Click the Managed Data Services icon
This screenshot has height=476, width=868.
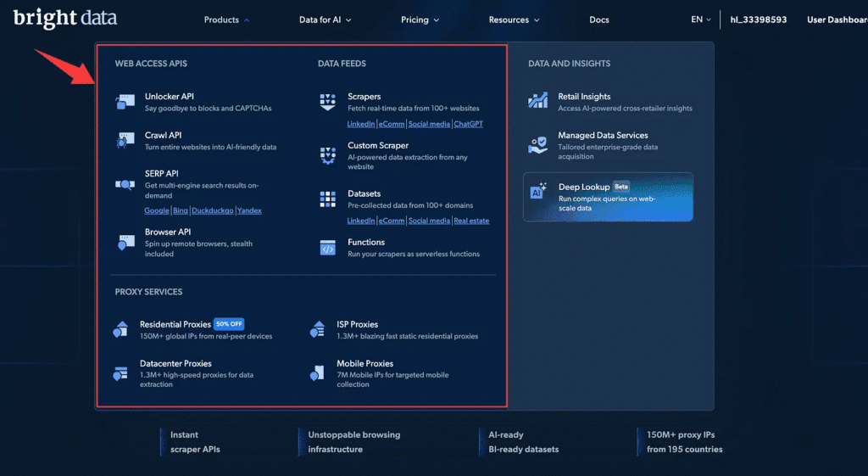click(x=537, y=145)
